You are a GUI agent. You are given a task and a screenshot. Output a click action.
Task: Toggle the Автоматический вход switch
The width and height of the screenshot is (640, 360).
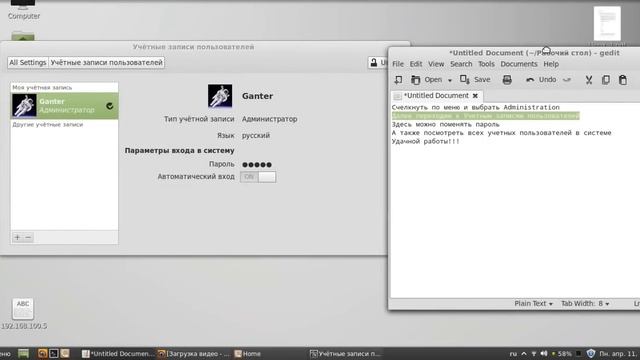pyautogui.click(x=258, y=177)
